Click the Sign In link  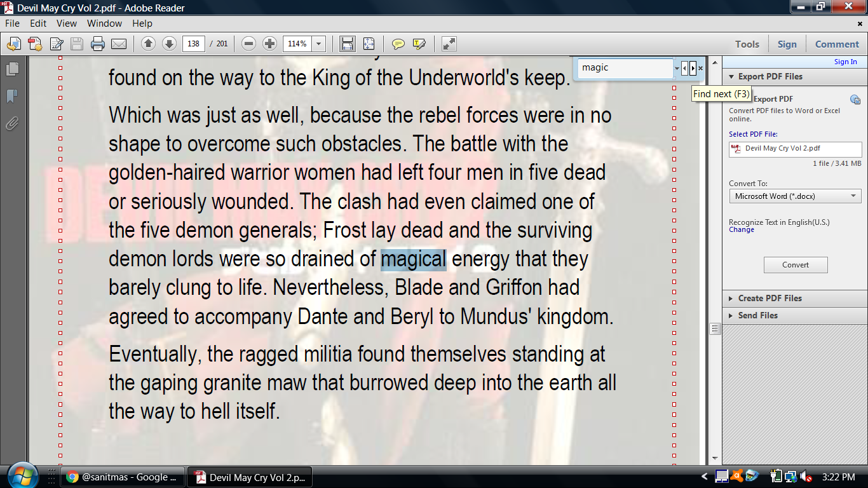pyautogui.click(x=845, y=62)
